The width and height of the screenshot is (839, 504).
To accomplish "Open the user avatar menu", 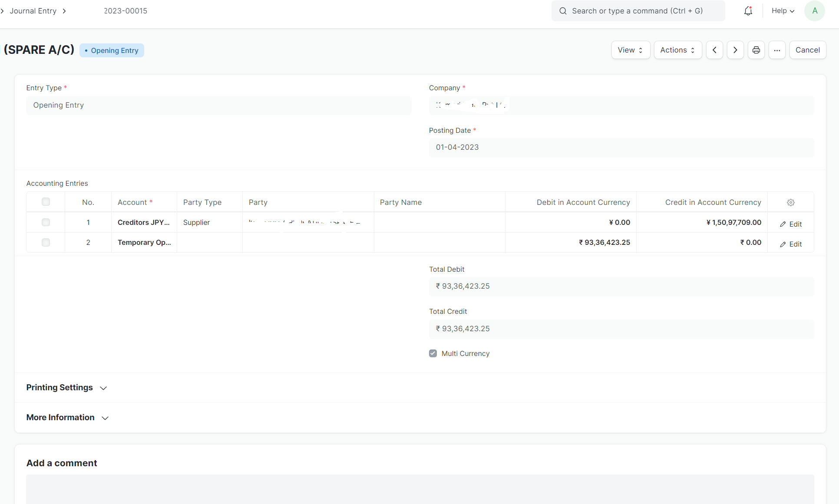I will tap(814, 10).
